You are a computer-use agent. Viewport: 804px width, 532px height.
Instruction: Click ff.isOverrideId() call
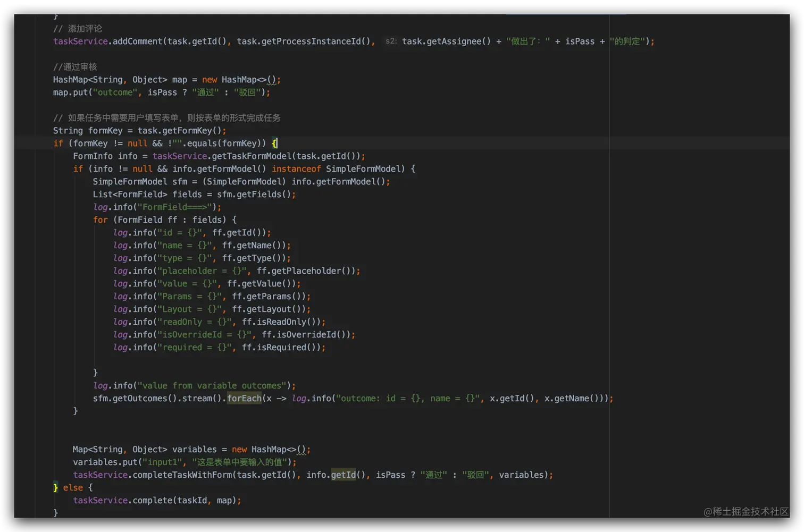(x=306, y=335)
